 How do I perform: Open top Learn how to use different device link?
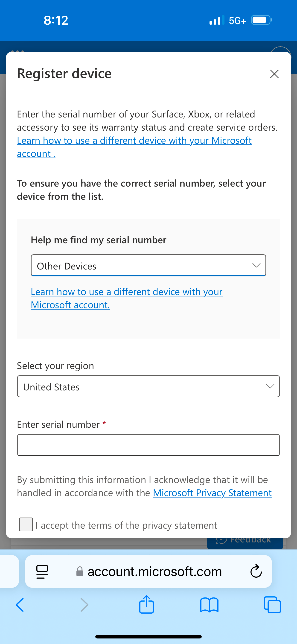pyautogui.click(x=134, y=147)
